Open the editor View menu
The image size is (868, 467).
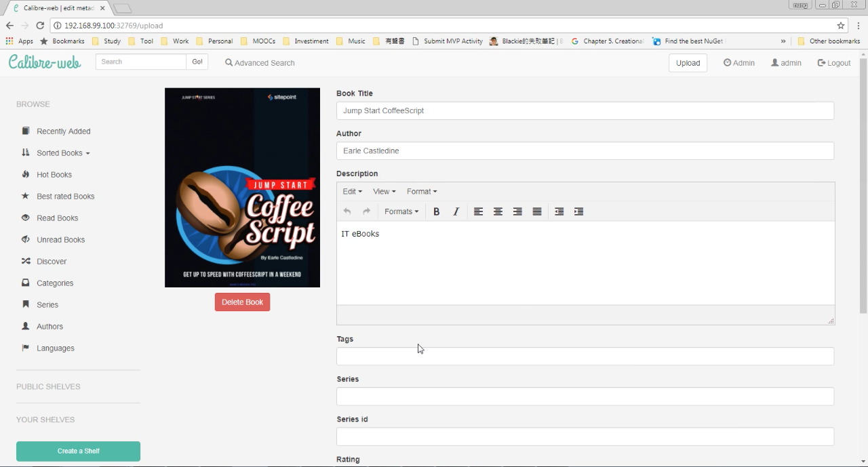(384, 192)
